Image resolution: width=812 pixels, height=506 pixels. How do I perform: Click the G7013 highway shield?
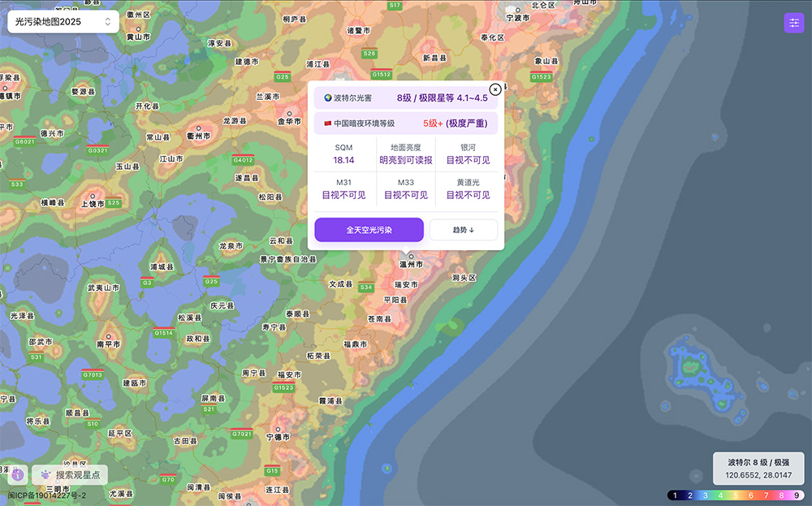93,374
